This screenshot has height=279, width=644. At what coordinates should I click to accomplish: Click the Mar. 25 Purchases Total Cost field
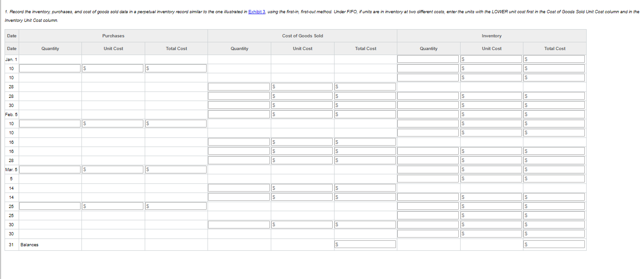point(176,206)
